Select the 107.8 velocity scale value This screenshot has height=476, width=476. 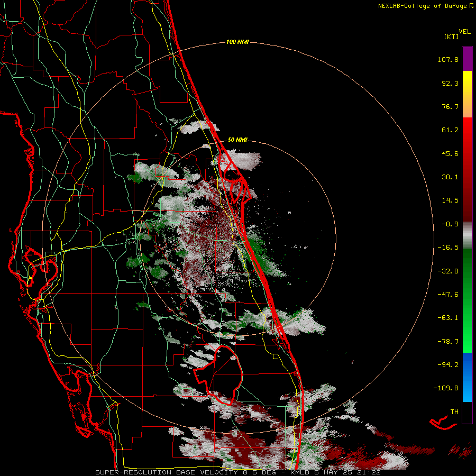[448, 59]
